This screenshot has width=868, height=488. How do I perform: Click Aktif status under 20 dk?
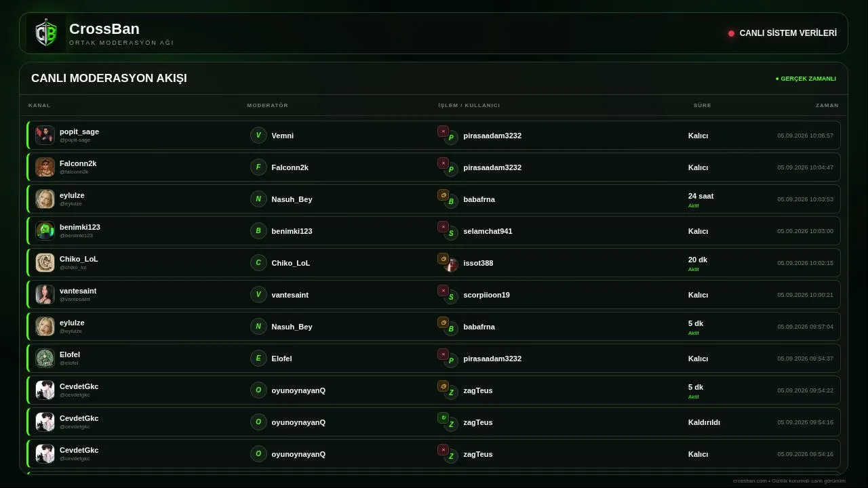[x=693, y=269]
